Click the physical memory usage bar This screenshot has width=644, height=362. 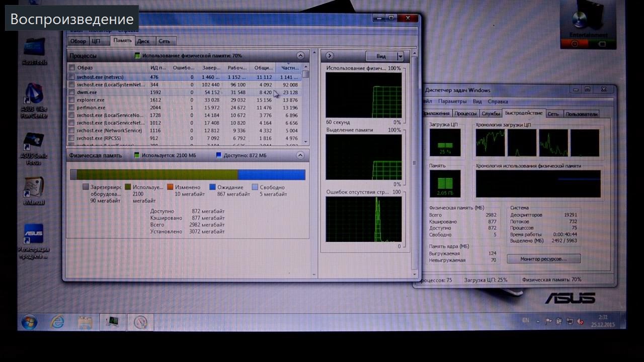(188, 174)
